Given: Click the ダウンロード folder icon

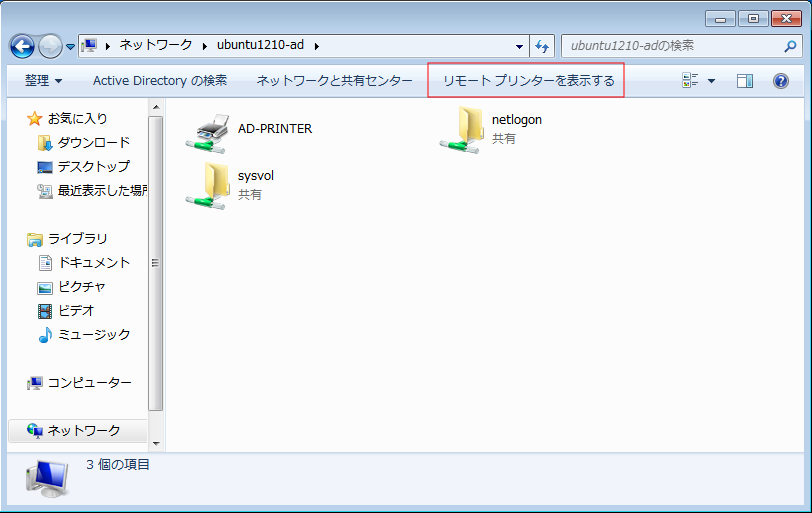Looking at the screenshot, I should tap(45, 143).
